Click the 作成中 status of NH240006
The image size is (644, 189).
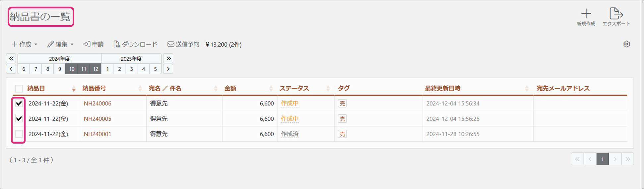[290, 103]
